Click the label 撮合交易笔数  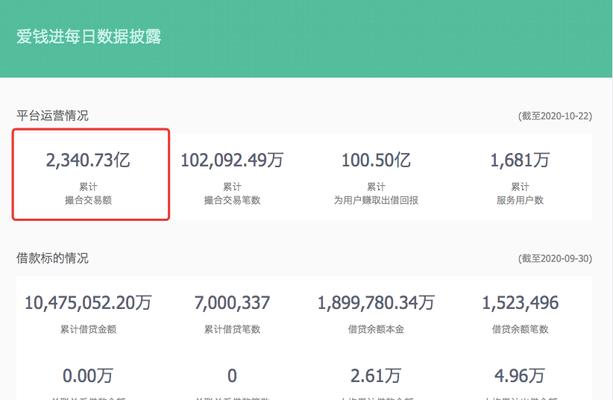point(232,200)
